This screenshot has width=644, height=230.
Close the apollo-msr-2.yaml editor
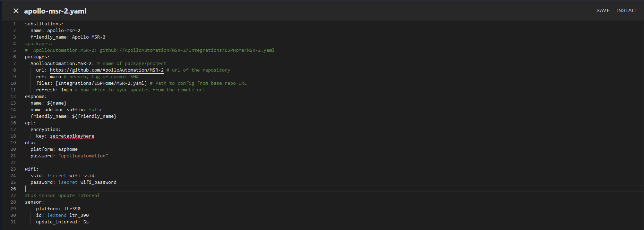[16, 11]
